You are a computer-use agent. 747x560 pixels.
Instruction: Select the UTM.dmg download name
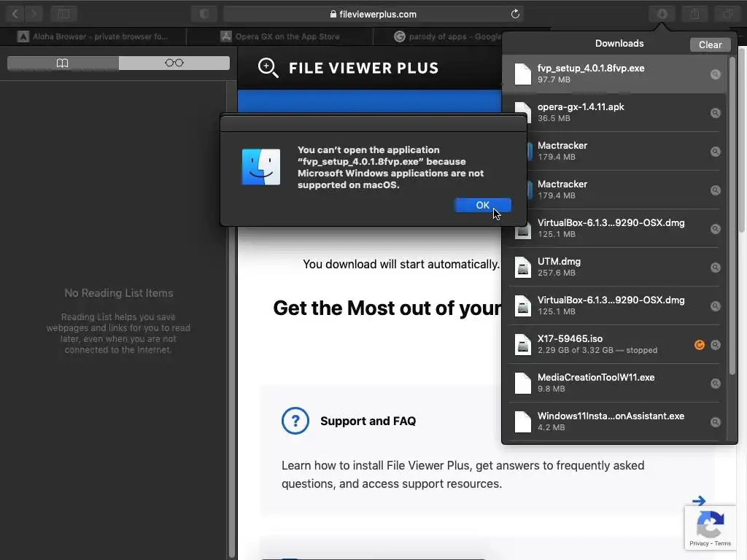tap(559, 262)
